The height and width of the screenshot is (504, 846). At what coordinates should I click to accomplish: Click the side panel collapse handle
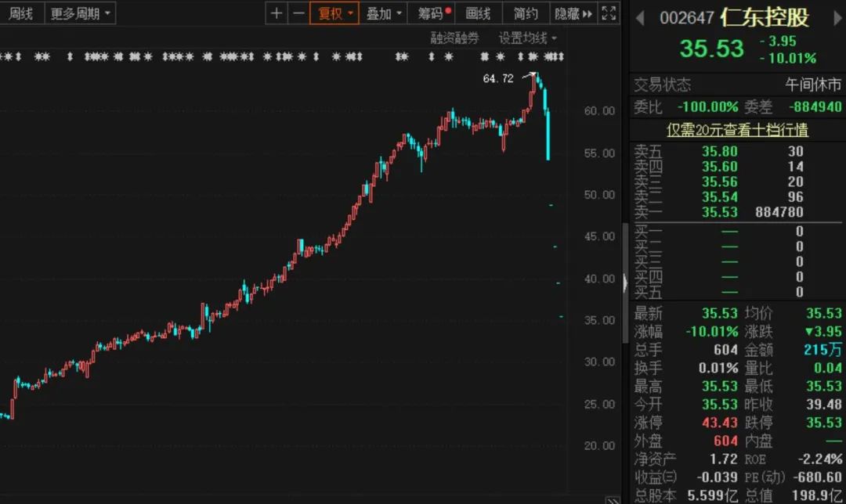(x=625, y=284)
